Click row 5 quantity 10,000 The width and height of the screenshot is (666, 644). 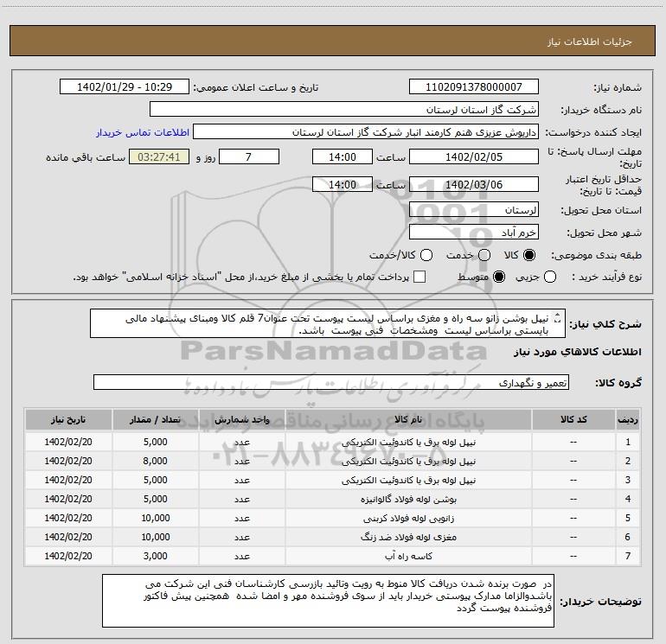tap(155, 518)
